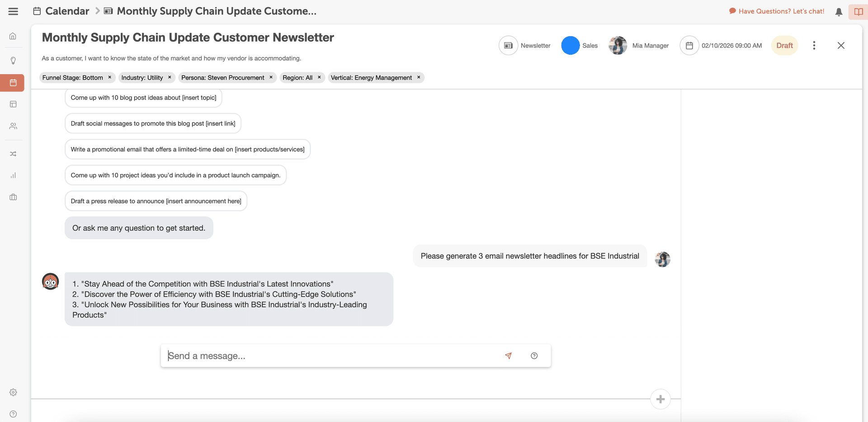Screen dimensions: 868x422
Task: Send the chat message with the paper plane icon
Action: 508,356
